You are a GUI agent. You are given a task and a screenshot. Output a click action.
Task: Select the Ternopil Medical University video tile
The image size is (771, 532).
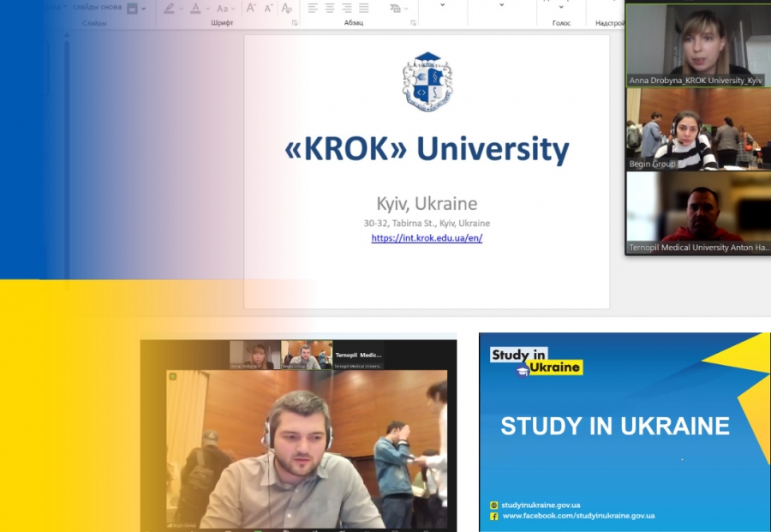pyautogui.click(x=697, y=212)
